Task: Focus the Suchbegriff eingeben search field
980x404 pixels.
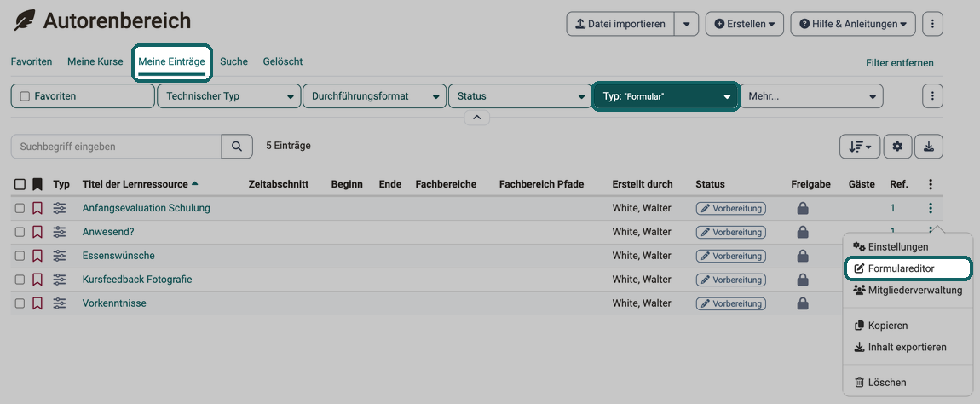Action: click(116, 147)
